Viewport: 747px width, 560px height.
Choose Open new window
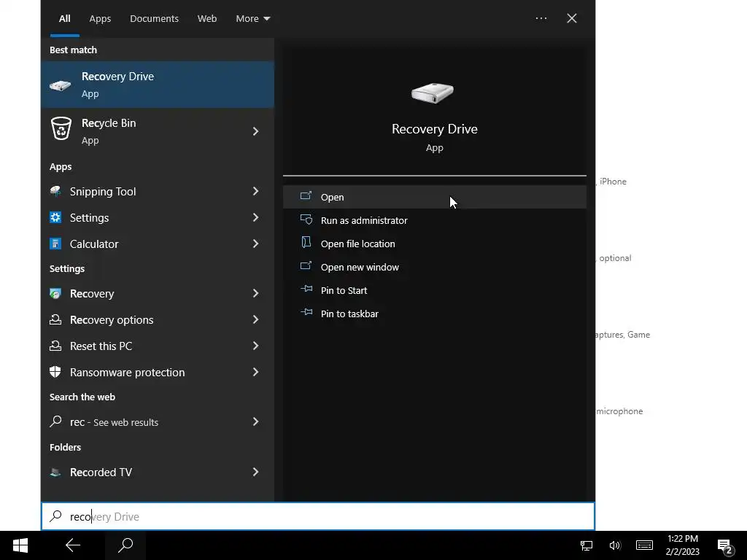pyautogui.click(x=435, y=267)
